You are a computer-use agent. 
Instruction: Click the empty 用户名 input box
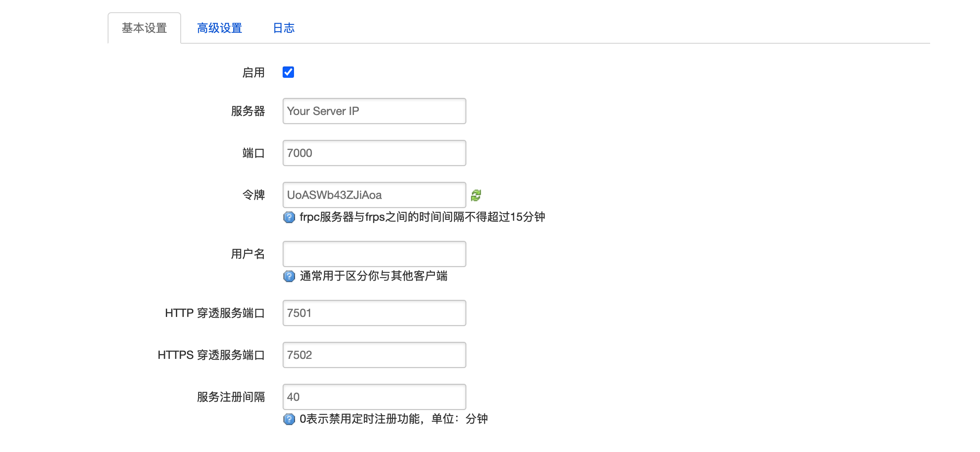374,254
